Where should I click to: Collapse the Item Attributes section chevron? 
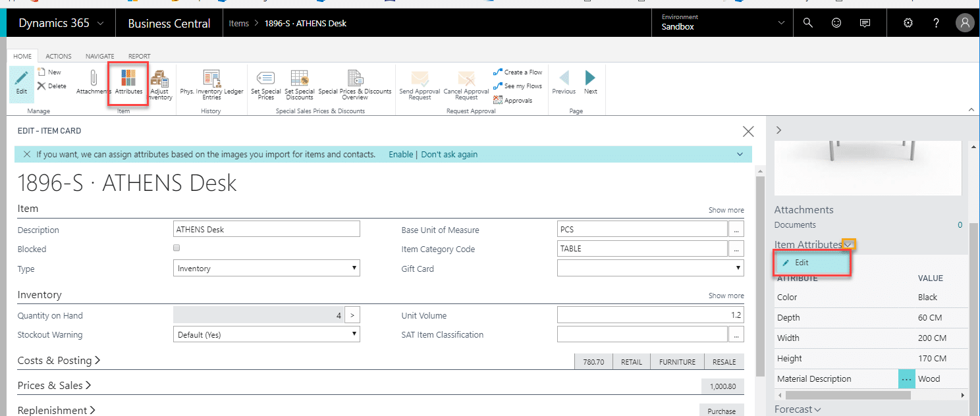[850, 244]
